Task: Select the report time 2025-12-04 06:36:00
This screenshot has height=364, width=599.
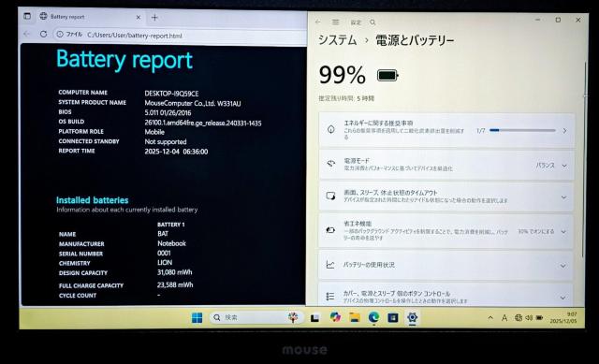Action: point(176,152)
